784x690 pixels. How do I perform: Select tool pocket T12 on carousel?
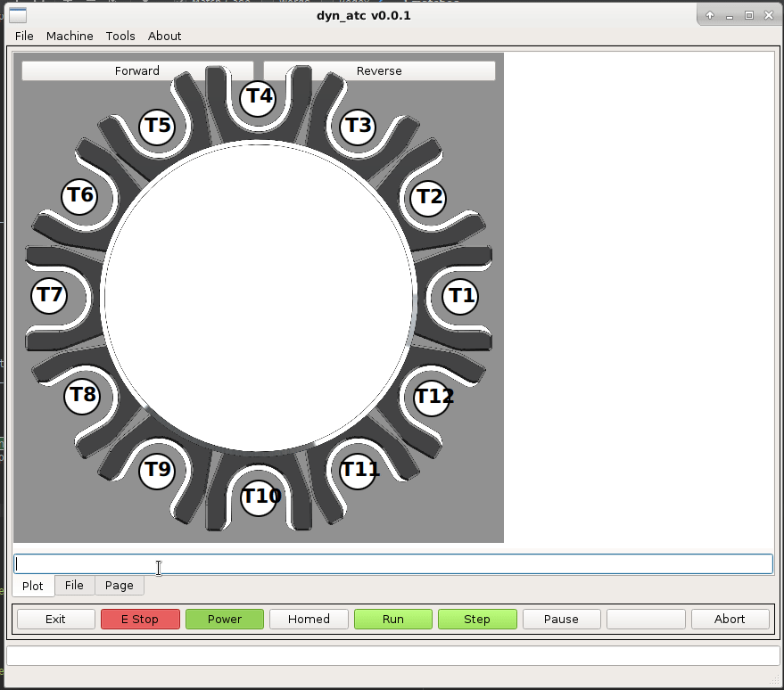(433, 398)
